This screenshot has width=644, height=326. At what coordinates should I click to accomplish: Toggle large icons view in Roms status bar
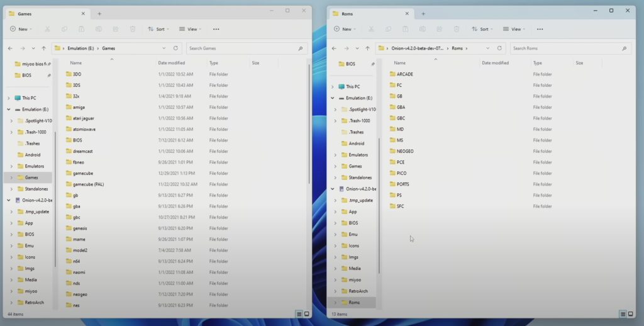(x=631, y=313)
